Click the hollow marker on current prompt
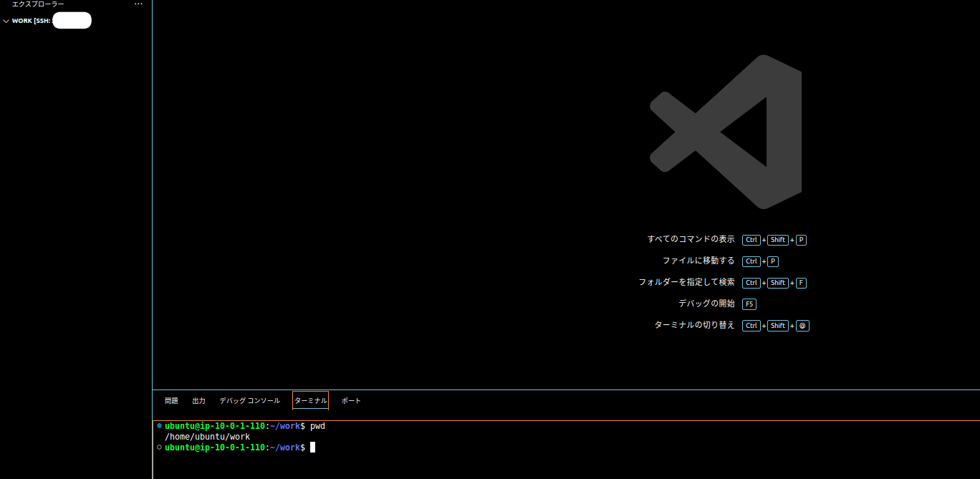980x479 pixels. [159, 447]
